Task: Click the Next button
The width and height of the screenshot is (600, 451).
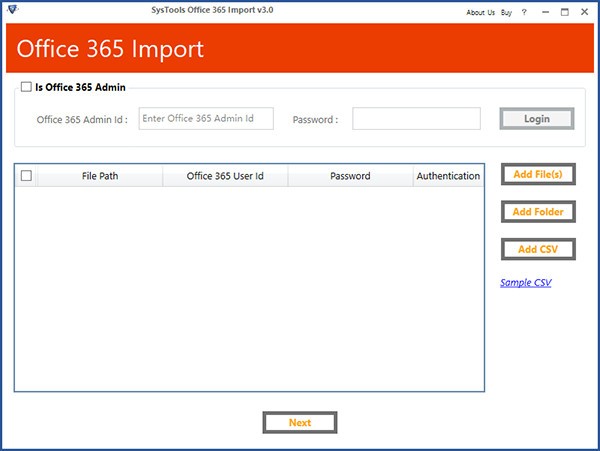Action: (300, 422)
